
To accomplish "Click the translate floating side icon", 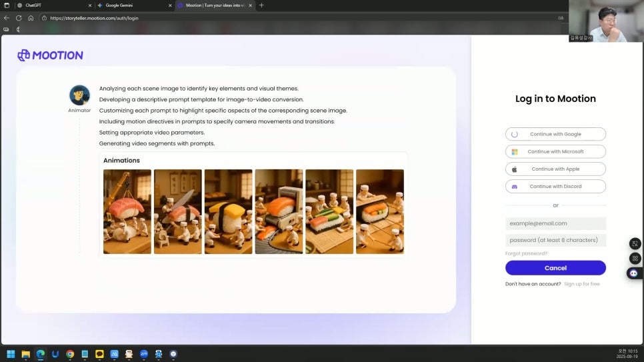I will pos(635,243).
